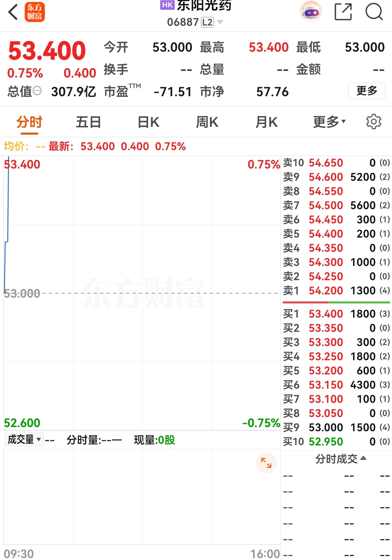
Task: Tap the L2 level badge
Action: point(207,22)
